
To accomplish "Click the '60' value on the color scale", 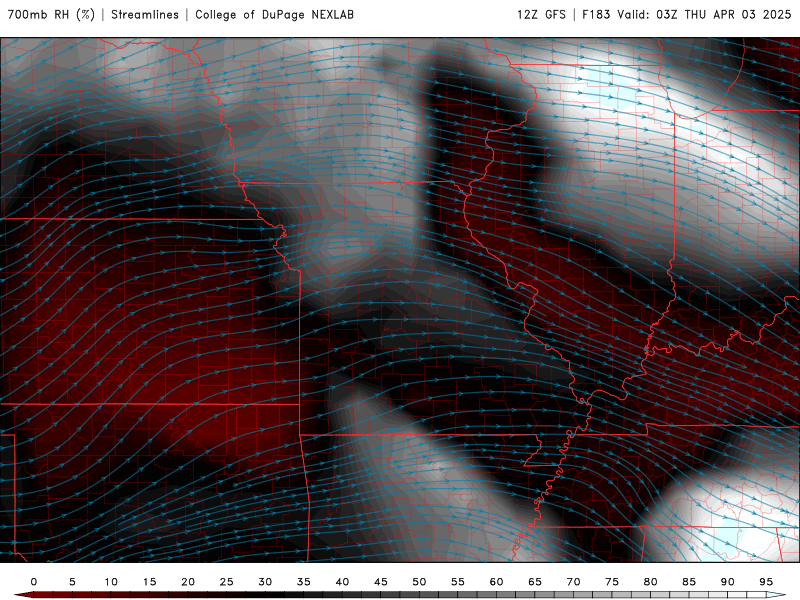I will click(x=496, y=582).
